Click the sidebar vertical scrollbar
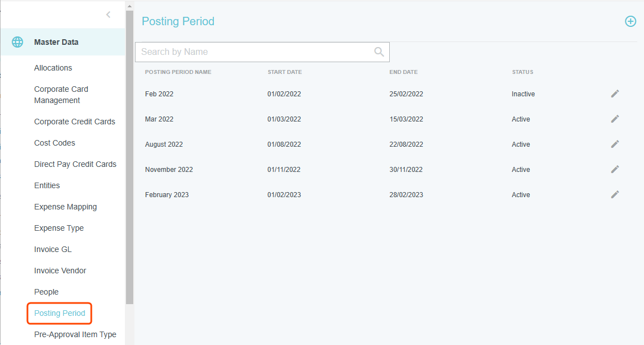644x345 pixels. pyautogui.click(x=129, y=157)
